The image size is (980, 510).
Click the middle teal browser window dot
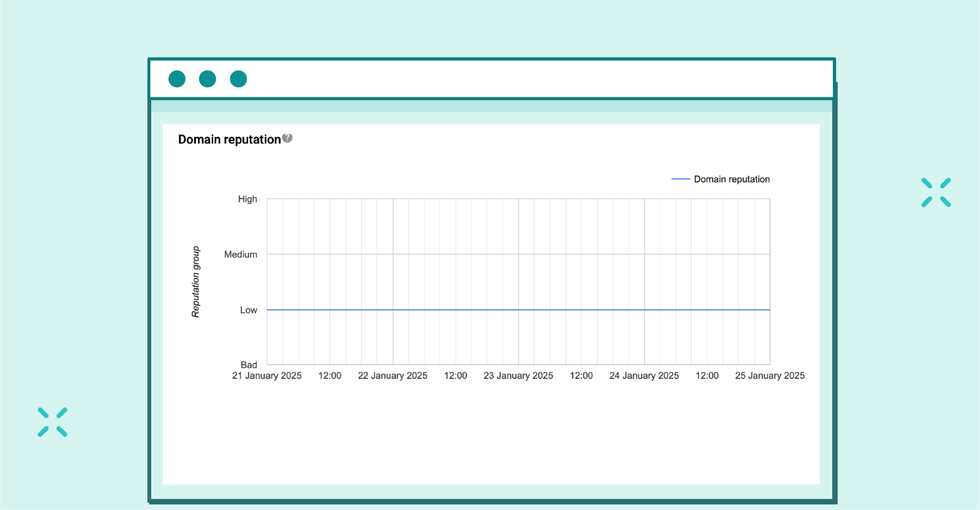[x=207, y=79]
